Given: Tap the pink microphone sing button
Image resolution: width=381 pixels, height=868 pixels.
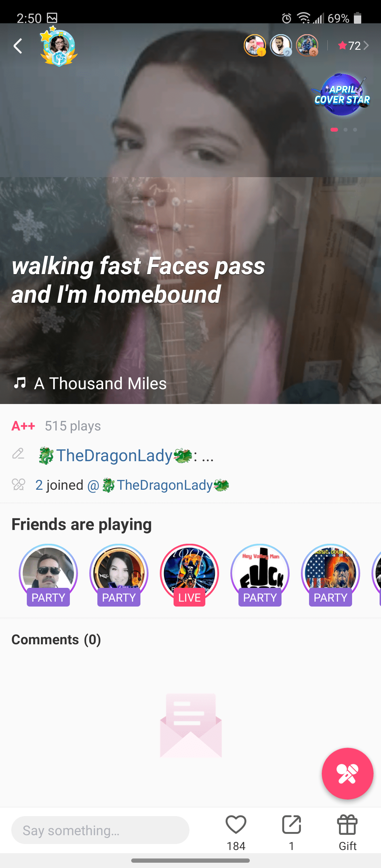Looking at the screenshot, I should (x=347, y=773).
